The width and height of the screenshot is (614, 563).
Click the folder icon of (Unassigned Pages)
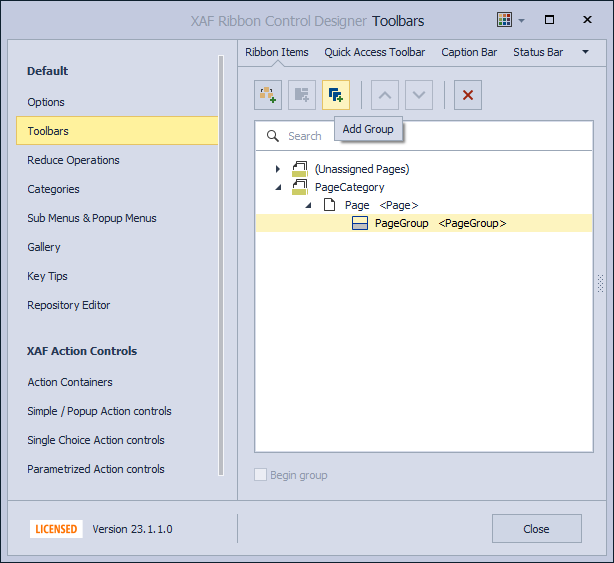[300, 169]
